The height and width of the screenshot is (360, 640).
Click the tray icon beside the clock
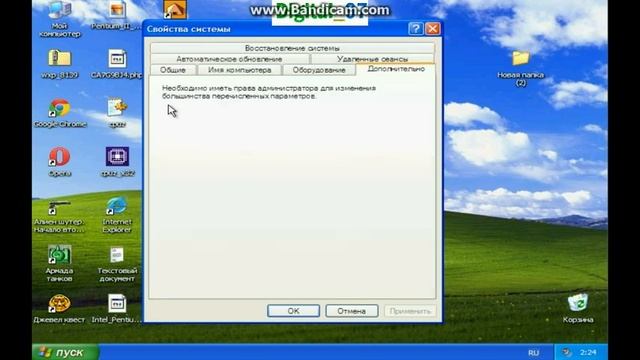click(x=566, y=352)
